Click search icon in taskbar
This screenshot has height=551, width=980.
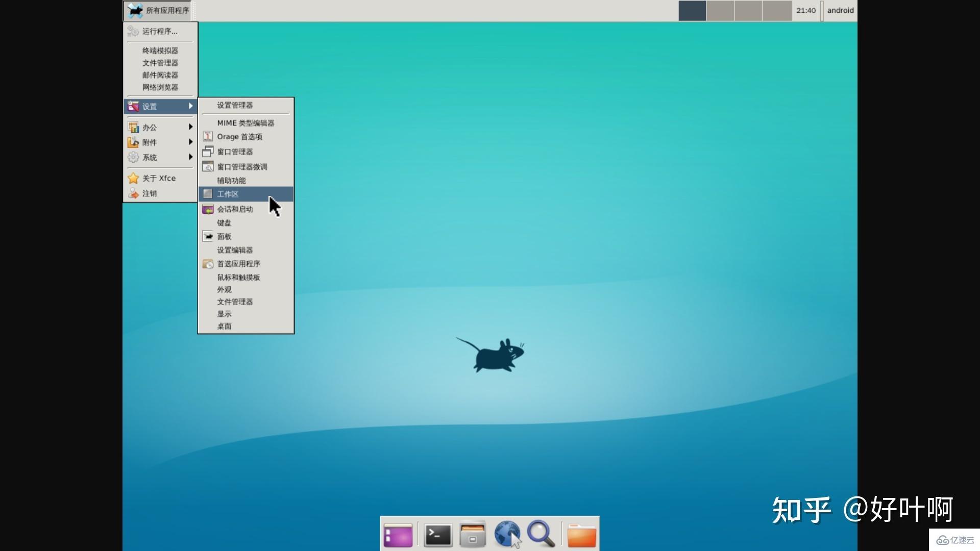[538, 534]
